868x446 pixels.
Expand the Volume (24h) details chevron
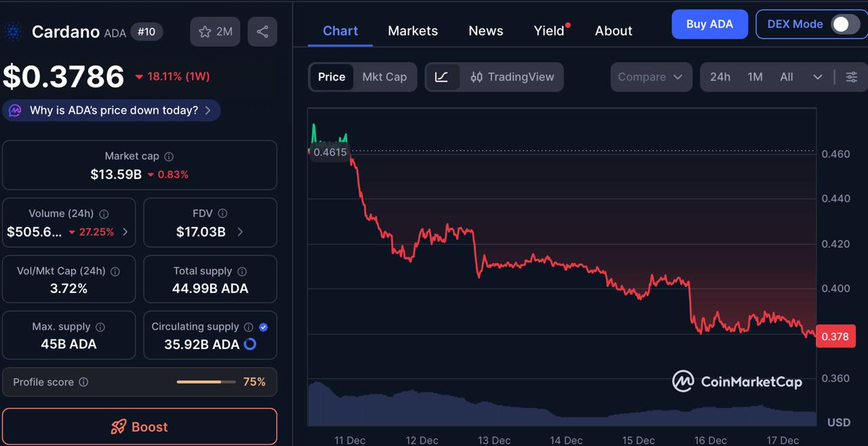pos(125,231)
